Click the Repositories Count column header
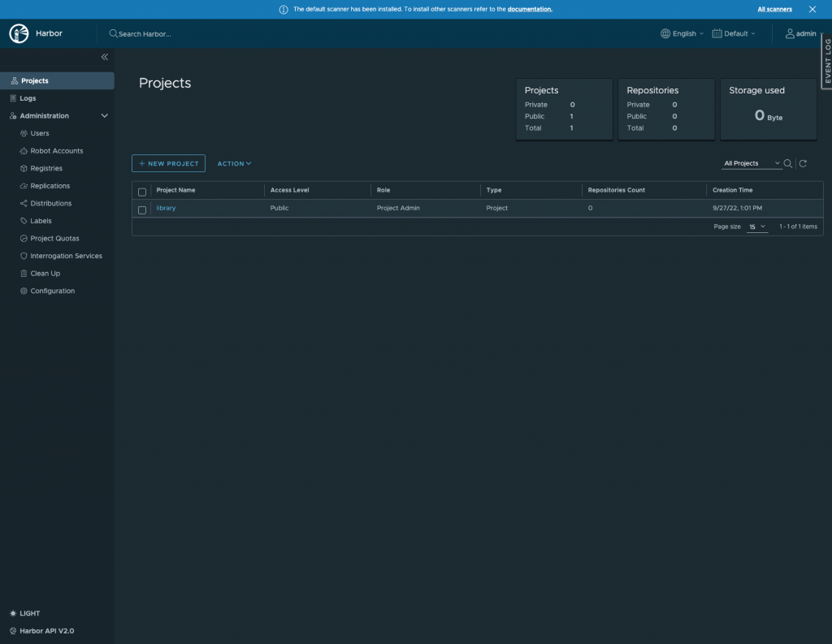The height and width of the screenshot is (644, 832). (616, 190)
